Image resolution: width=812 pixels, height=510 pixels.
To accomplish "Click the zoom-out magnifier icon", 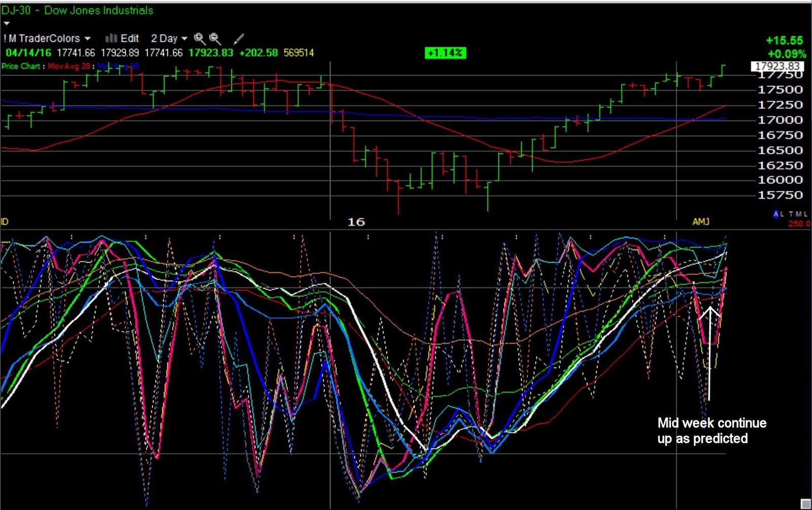I will pos(214,39).
